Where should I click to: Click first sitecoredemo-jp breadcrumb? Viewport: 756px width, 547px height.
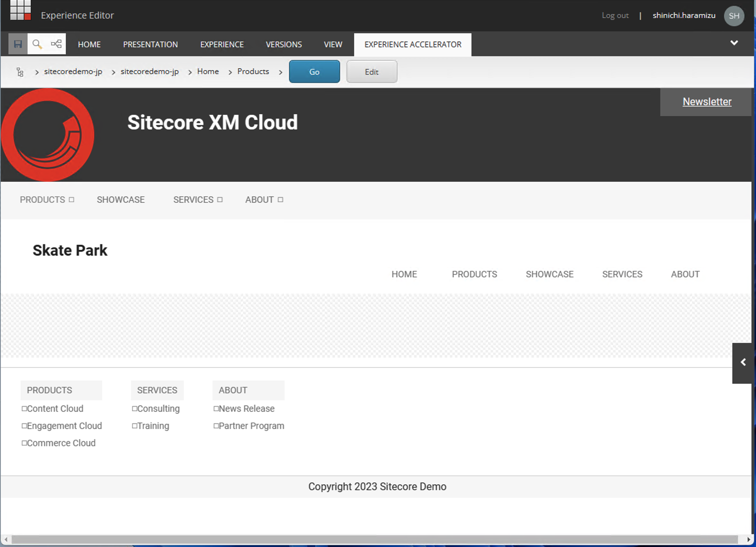(x=73, y=72)
